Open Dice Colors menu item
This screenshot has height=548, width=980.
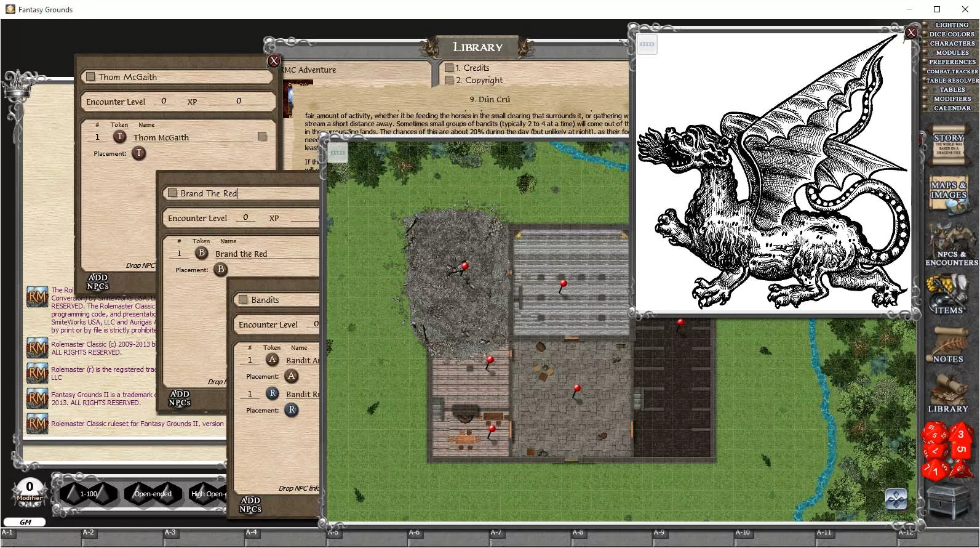click(x=952, y=34)
